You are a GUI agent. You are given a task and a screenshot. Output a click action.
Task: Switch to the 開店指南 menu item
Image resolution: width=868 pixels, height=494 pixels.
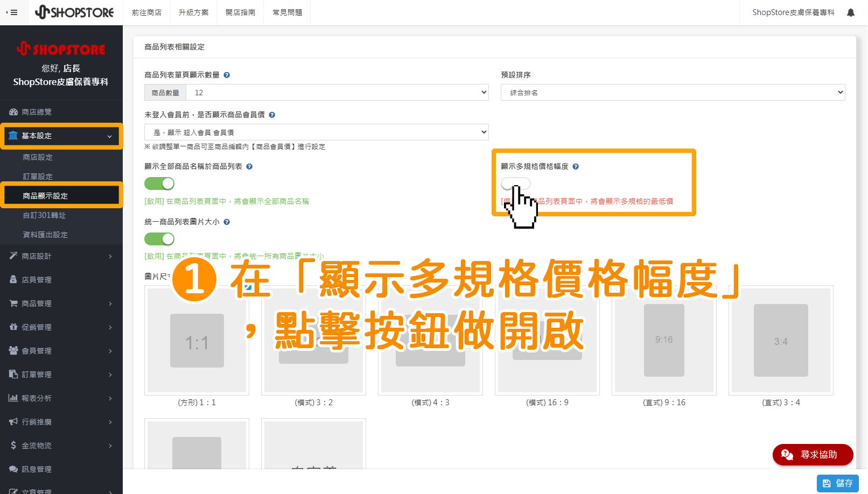click(240, 12)
